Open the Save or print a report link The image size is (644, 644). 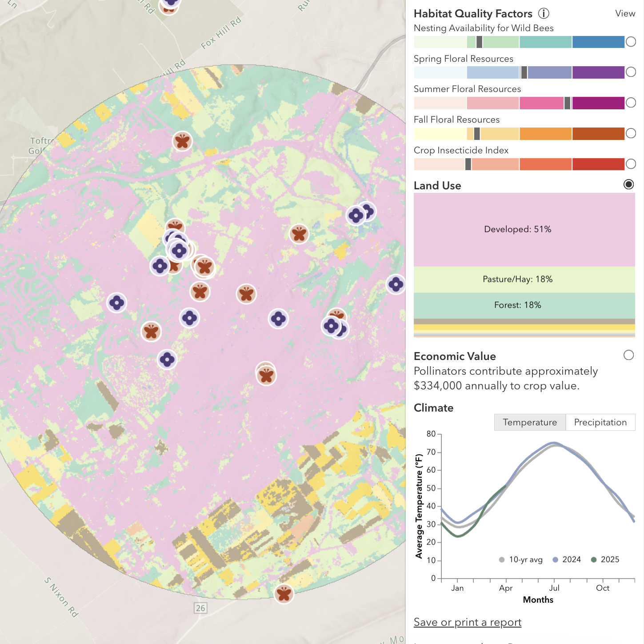pyautogui.click(x=468, y=622)
